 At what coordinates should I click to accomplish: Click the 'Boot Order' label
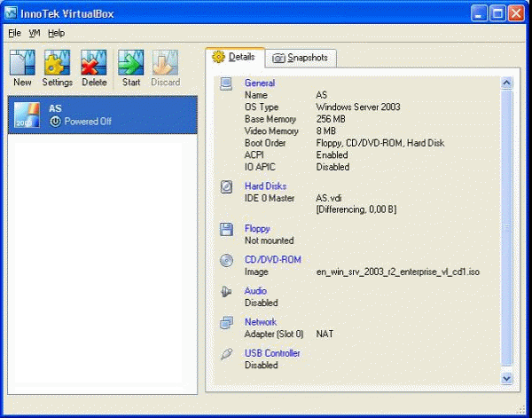pos(265,143)
